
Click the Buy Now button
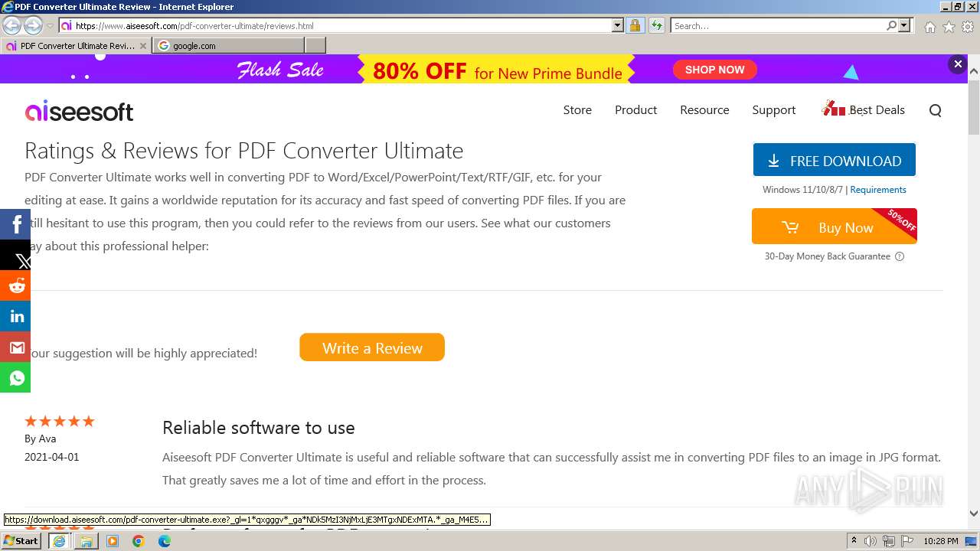click(835, 227)
